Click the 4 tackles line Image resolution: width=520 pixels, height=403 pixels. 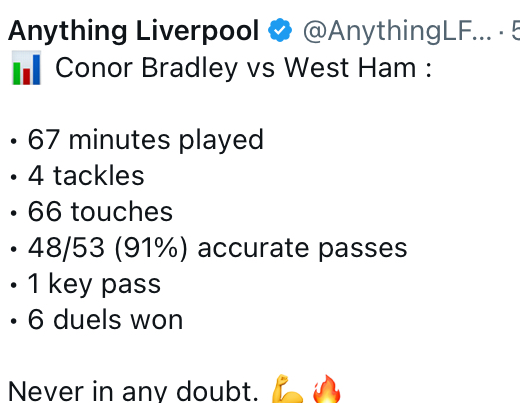pyautogui.click(x=86, y=176)
